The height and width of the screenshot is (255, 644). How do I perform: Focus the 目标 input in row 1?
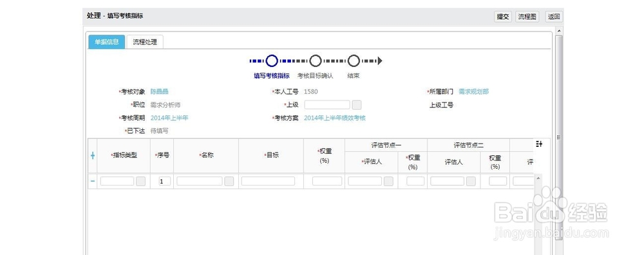click(268, 181)
